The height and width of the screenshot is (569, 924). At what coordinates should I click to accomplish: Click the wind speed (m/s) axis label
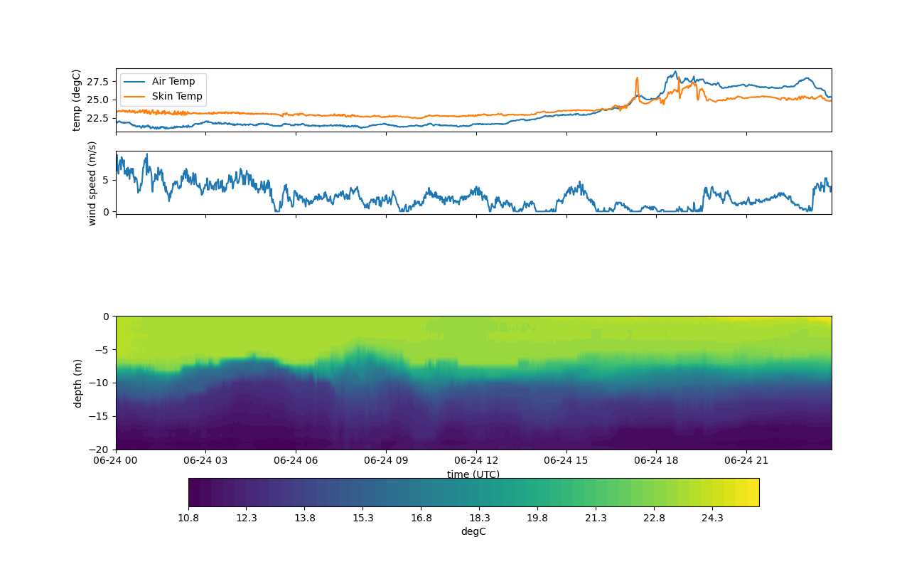click(x=92, y=183)
